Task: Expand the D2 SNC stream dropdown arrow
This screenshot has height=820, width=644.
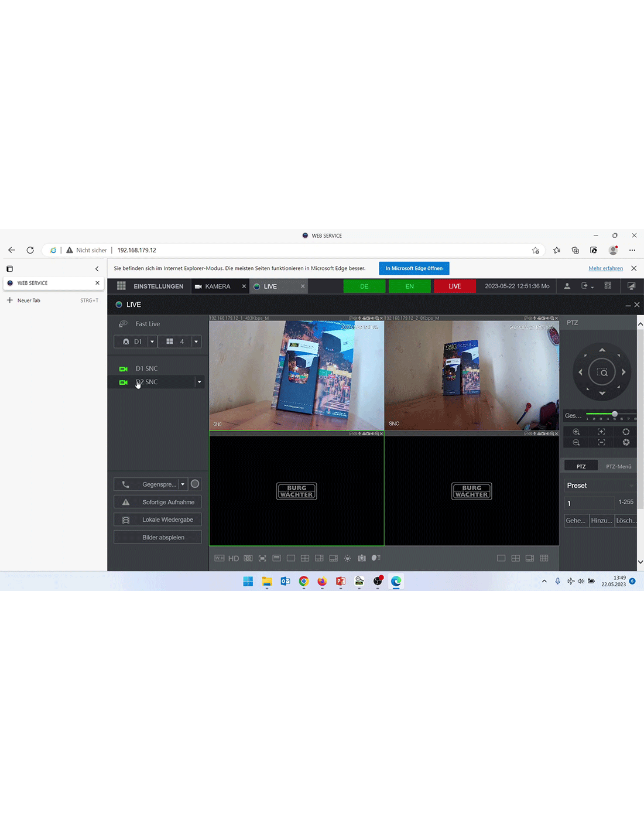Action: 199,382
